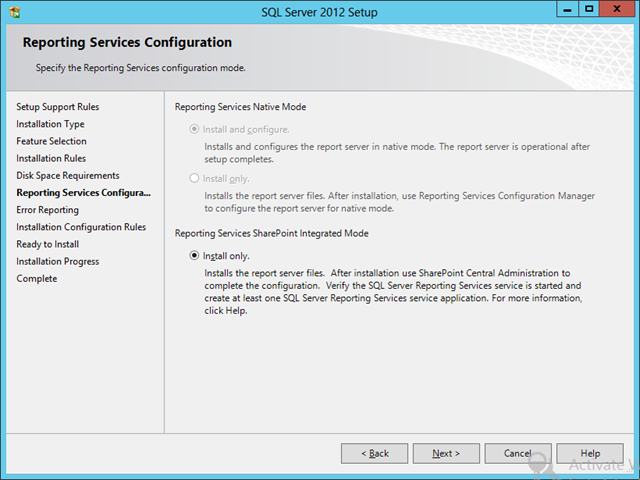The width and height of the screenshot is (640, 480).
Task: Minimize the SQL Server 2012 Setup window
Action: coord(567,9)
